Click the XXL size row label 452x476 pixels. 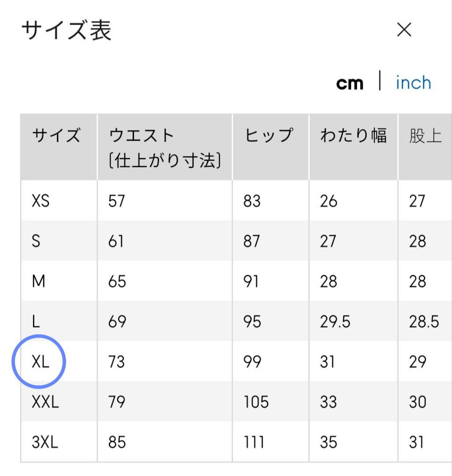coord(45,402)
